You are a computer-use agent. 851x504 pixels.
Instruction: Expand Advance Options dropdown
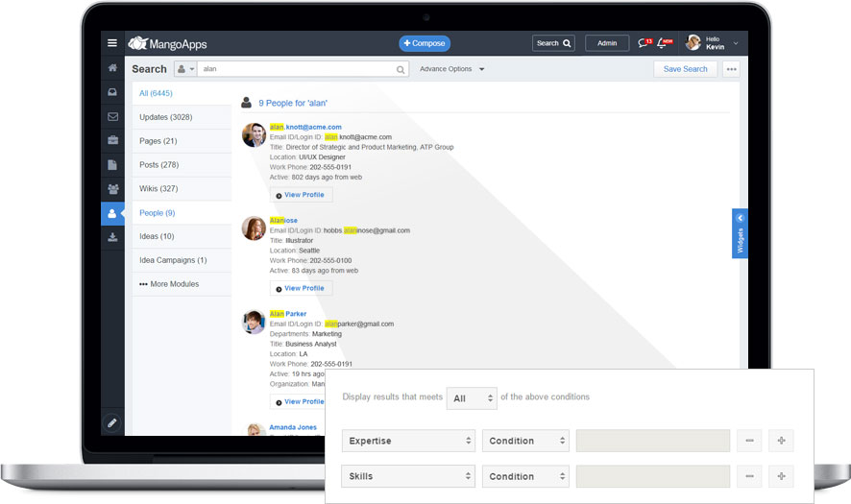pyautogui.click(x=452, y=69)
